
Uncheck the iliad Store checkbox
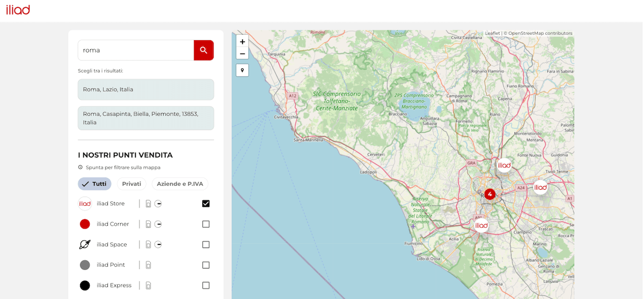[x=206, y=204]
